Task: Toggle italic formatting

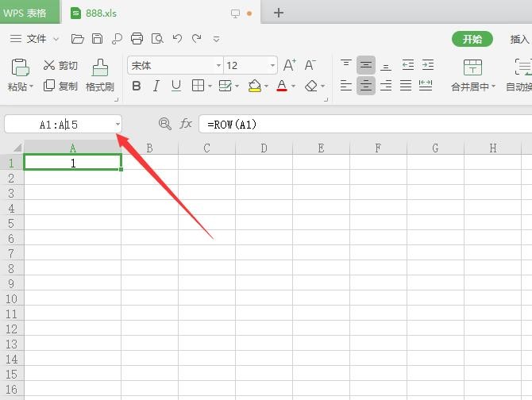Action: [156, 87]
